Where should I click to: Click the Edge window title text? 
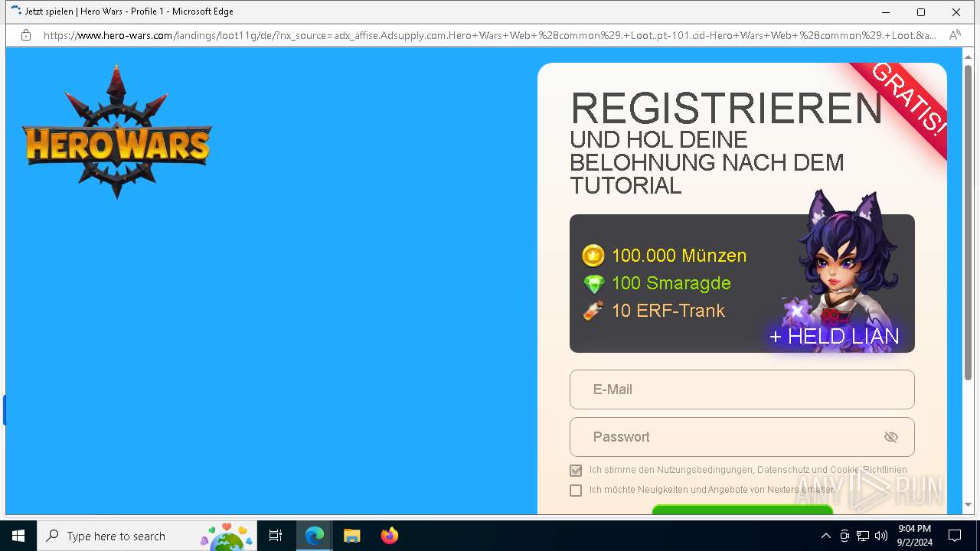tap(129, 11)
